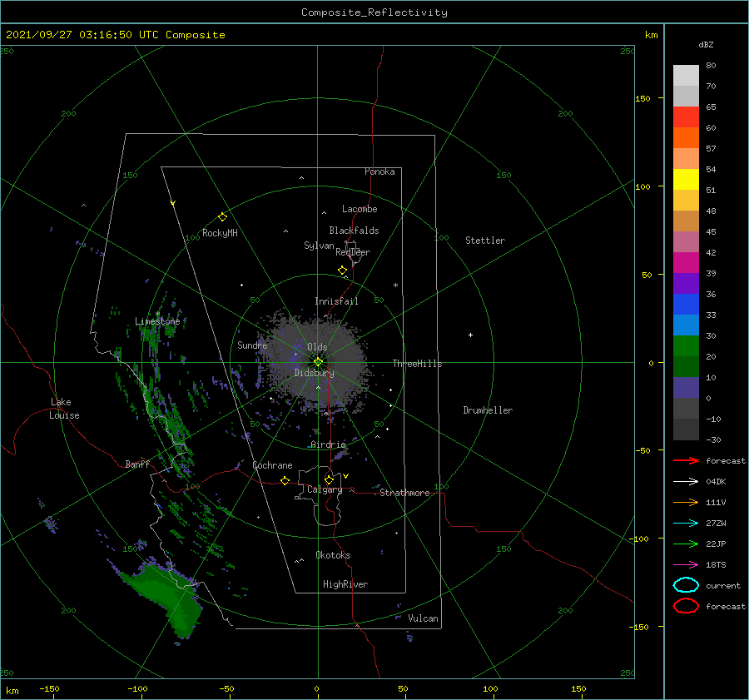This screenshot has width=749, height=700.
Task: Click the yellow diamond marker near Cochrane
Action: (285, 480)
